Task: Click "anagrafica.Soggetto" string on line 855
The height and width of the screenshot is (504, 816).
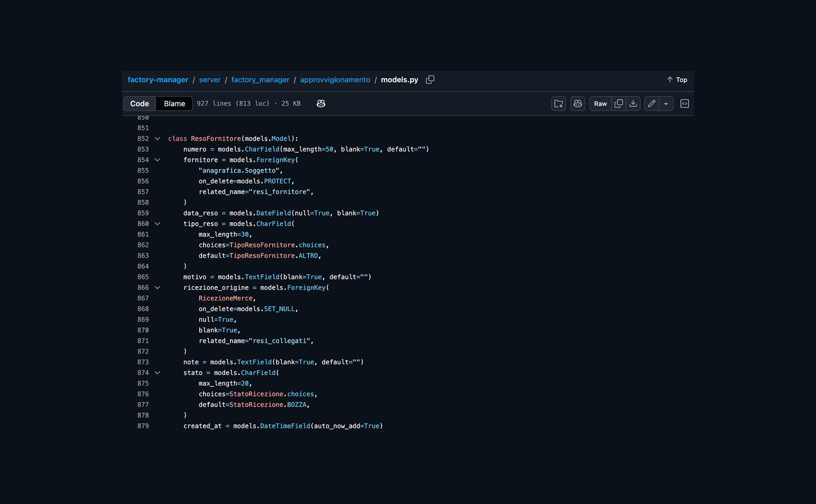Action: [x=239, y=171]
